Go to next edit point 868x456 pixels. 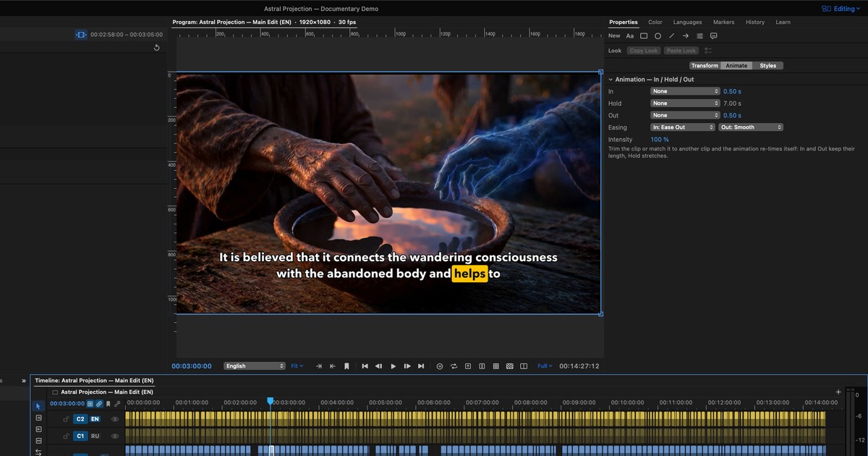421,366
